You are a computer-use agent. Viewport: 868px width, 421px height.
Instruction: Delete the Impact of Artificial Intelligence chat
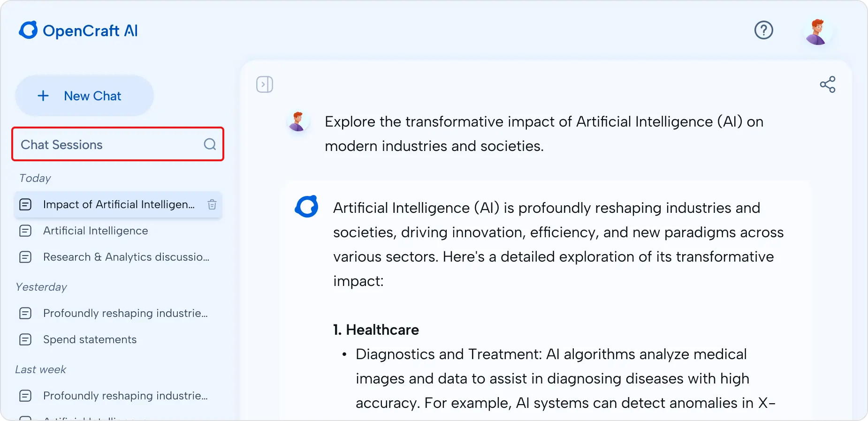point(212,204)
